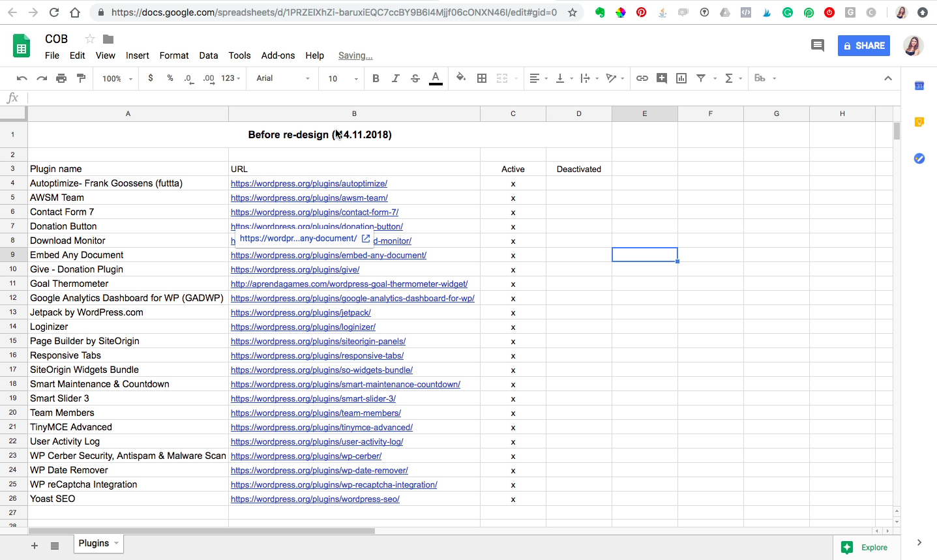Screen dimensions: 937x560
Task: Open the Tasks side panel icon
Action: pos(919,158)
